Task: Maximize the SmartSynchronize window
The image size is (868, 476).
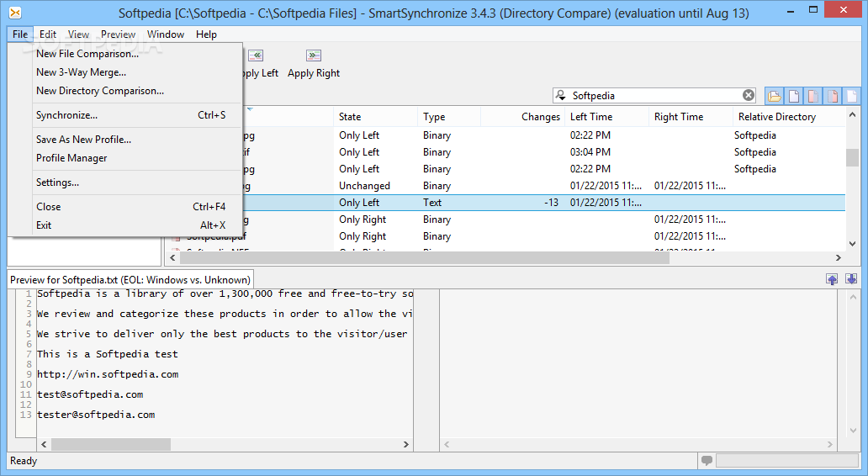Action: (812, 11)
